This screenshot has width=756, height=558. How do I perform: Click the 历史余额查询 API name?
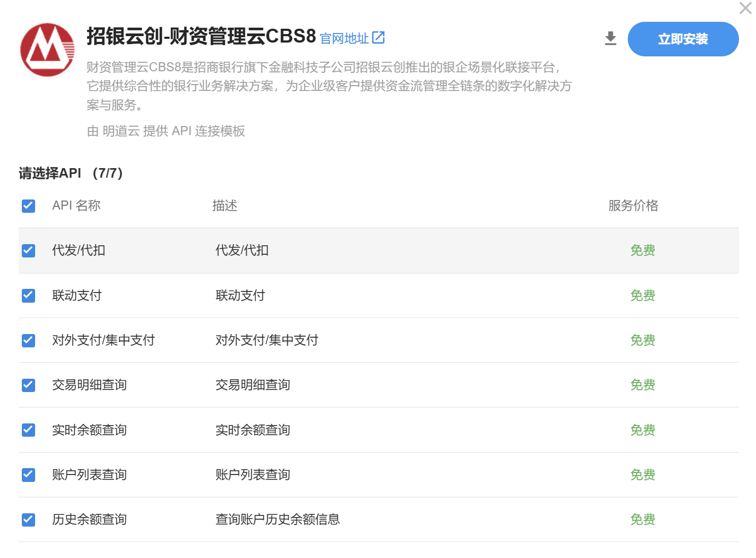[x=89, y=520]
